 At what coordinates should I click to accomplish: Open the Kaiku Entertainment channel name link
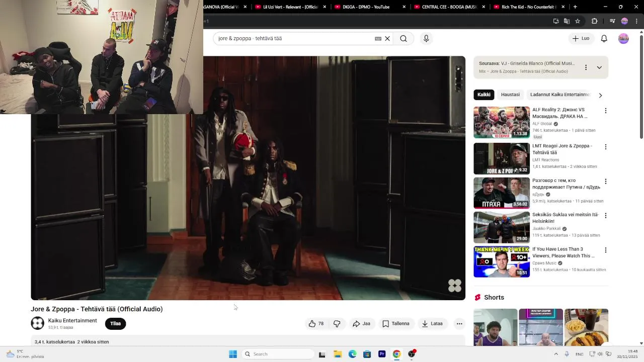(x=72, y=320)
